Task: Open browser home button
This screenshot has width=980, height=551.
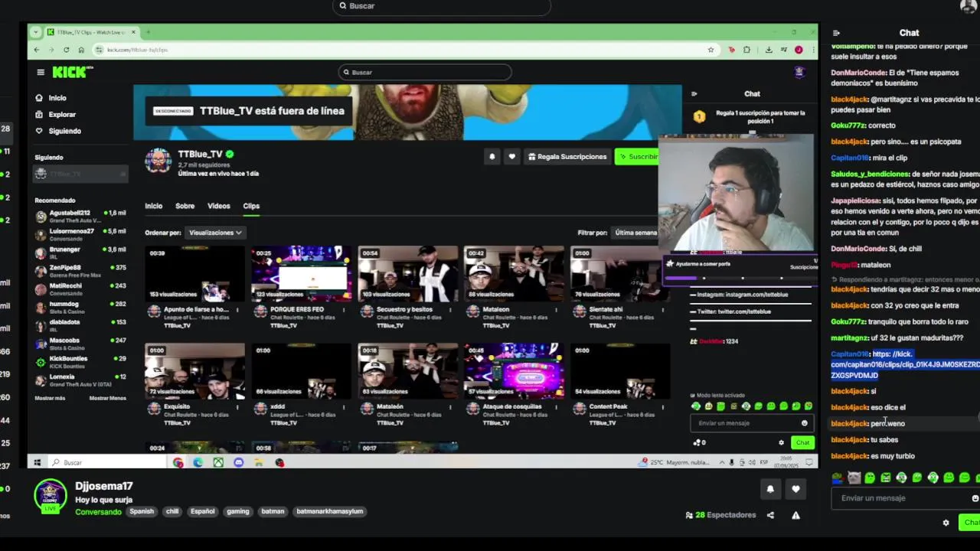Action: point(81,50)
